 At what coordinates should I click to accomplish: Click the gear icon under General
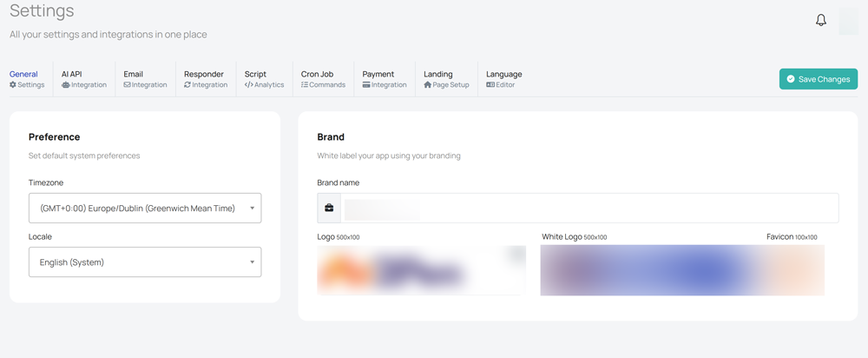(x=13, y=85)
